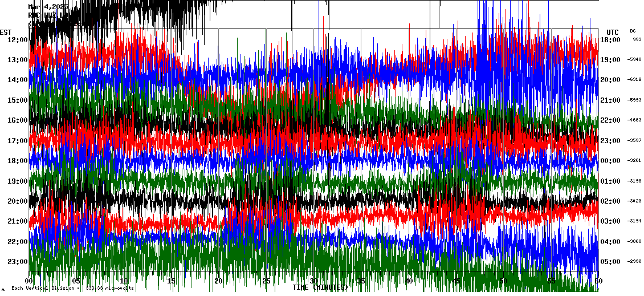This screenshot has height=296, width=644.
Task: Select the 15 minute axis marker
Action: [172, 281]
